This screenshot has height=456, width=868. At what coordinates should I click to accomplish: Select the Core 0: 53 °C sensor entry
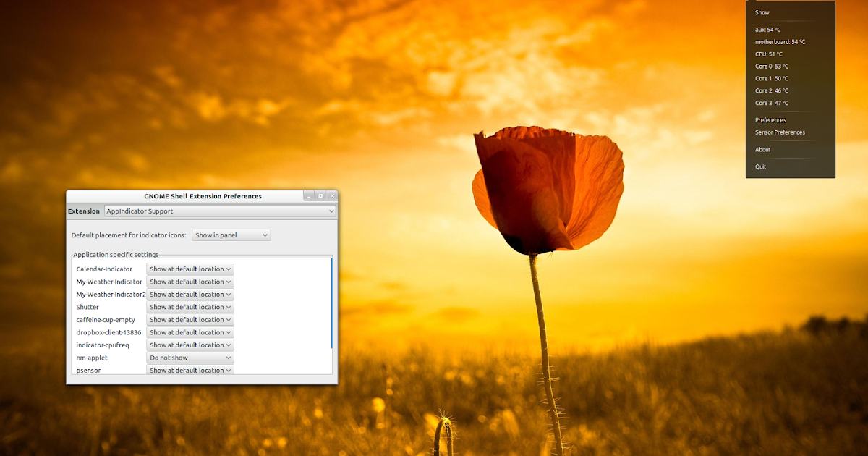[x=771, y=66]
